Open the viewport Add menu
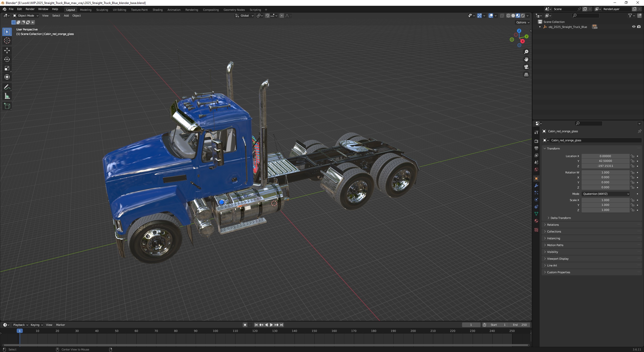The height and width of the screenshot is (352, 644). pyautogui.click(x=66, y=16)
